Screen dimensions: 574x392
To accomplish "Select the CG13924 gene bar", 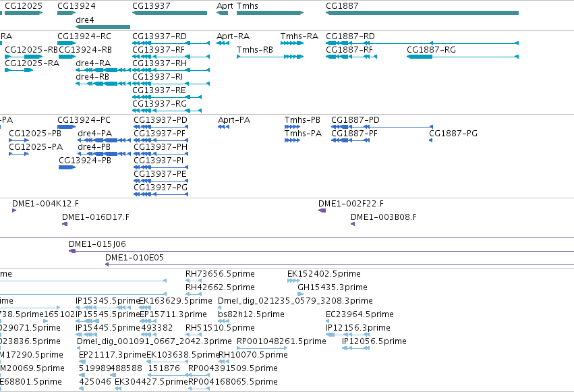I will [x=66, y=13].
